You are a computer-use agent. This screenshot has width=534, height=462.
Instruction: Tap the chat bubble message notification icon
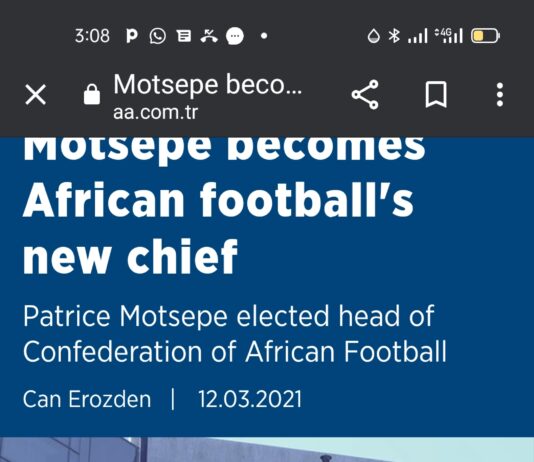click(x=235, y=36)
